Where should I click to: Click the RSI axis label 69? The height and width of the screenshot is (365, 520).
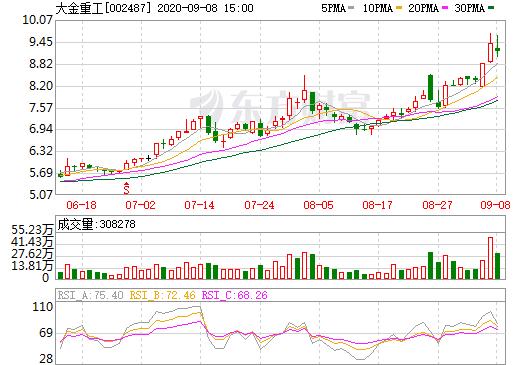(x=46, y=333)
